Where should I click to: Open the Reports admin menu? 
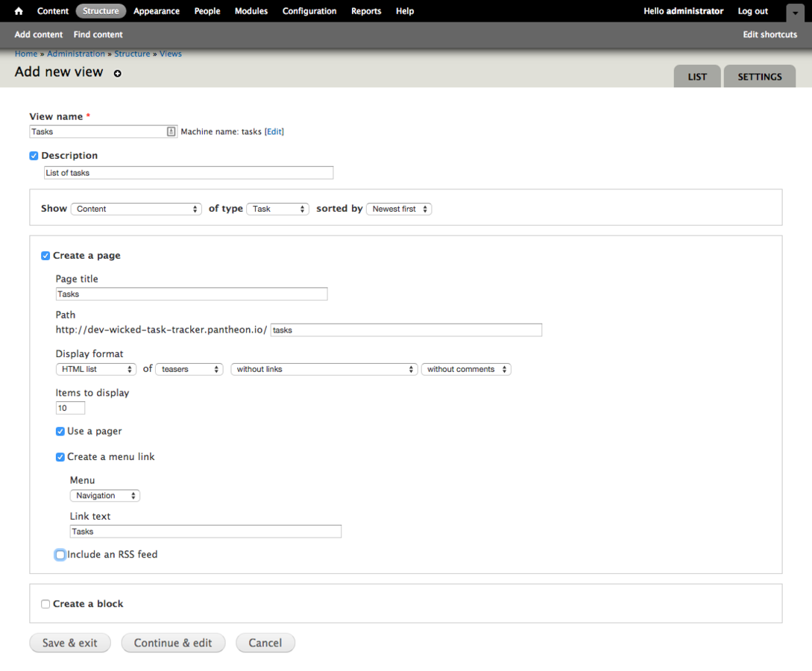point(366,11)
